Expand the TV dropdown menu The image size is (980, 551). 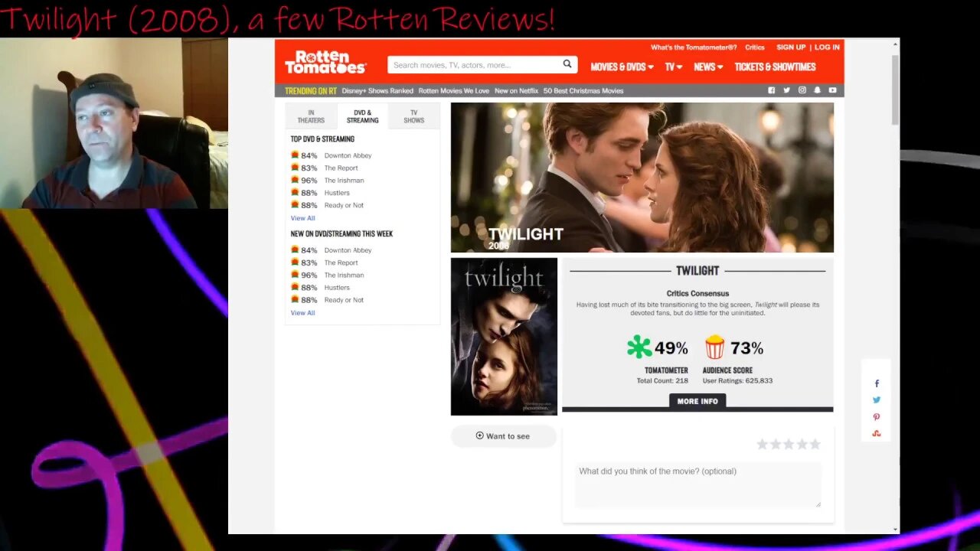(674, 67)
